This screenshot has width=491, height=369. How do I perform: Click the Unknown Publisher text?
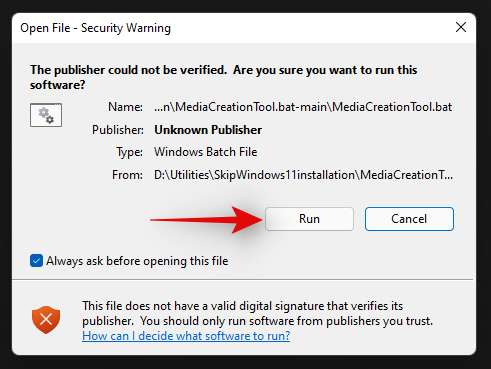pyautogui.click(x=208, y=130)
